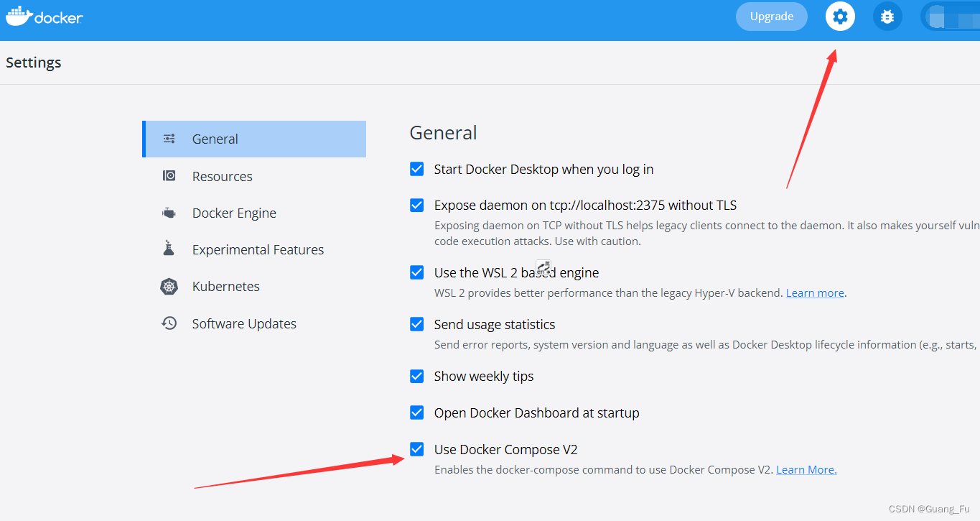Click Enables the docker-compose command description
Viewport: 980px width, 521px height.
[604, 470]
